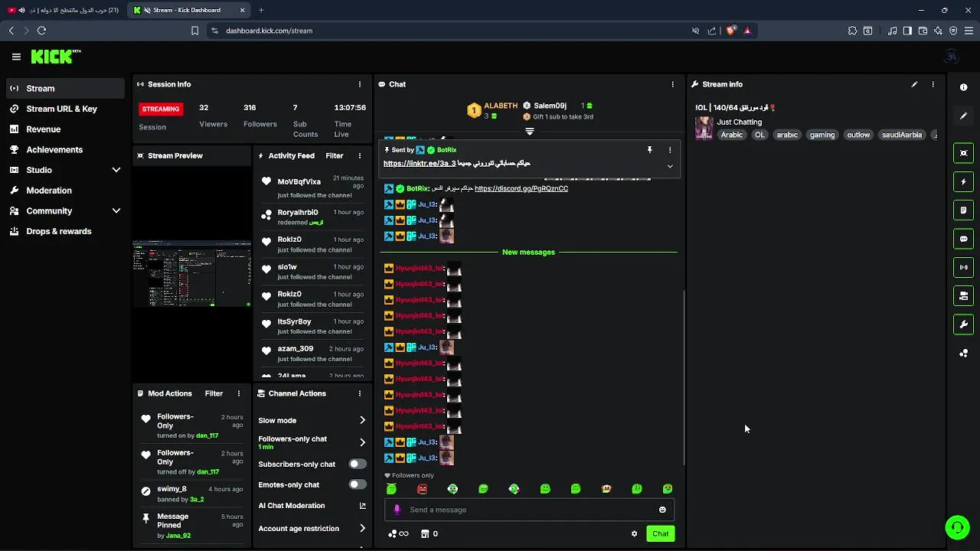Viewport: 980px width, 551px height.
Task: Click the info icon in the right sidebar
Action: pos(964,87)
